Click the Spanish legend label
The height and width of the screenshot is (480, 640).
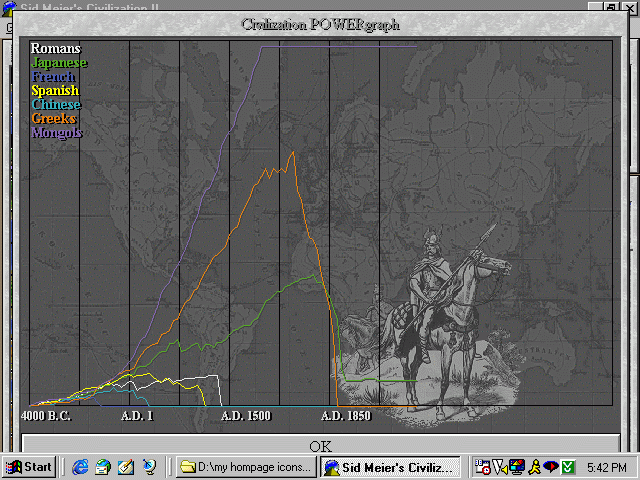[x=55, y=90]
